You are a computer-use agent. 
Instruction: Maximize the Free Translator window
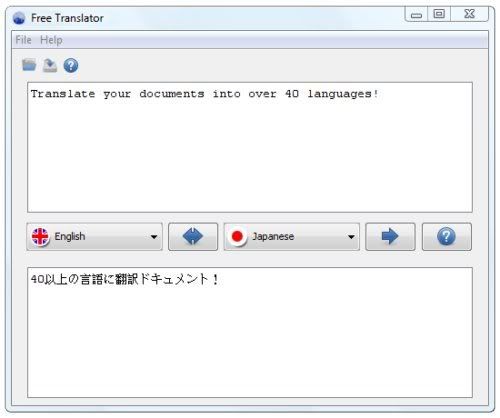(439, 14)
